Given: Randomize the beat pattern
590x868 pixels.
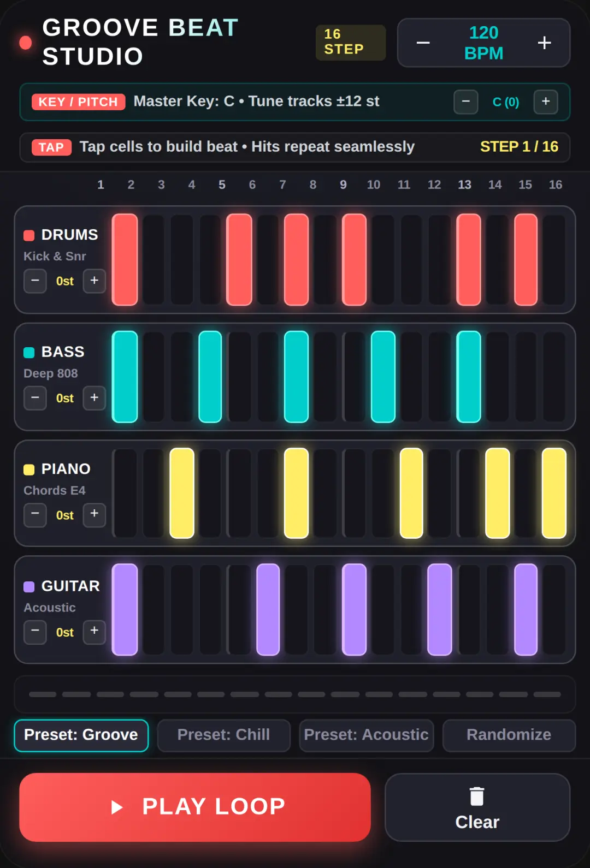Looking at the screenshot, I should coord(509,735).
